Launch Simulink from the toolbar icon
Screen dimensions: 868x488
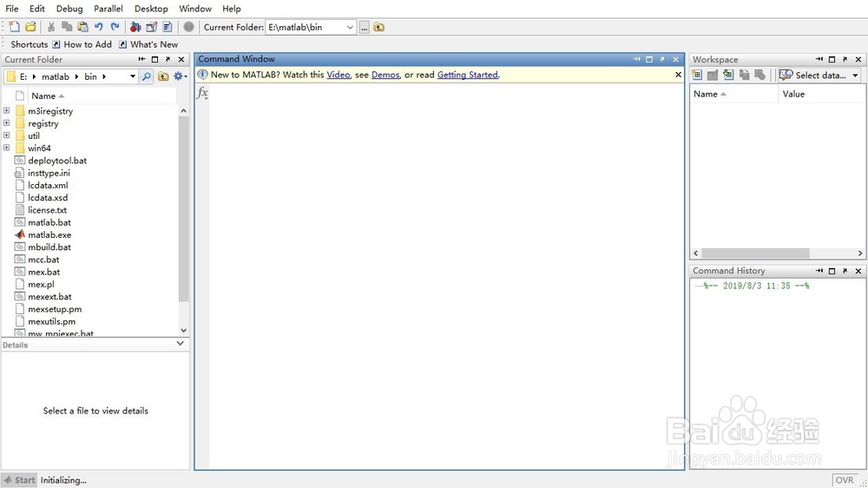135,27
